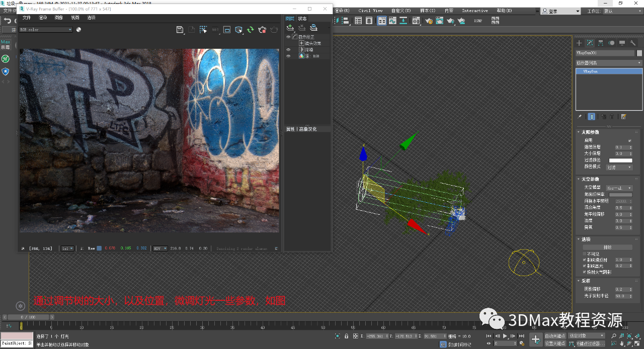644x349 pixels.
Task: Open the Modify panel tab icon
Action: [x=590, y=43]
